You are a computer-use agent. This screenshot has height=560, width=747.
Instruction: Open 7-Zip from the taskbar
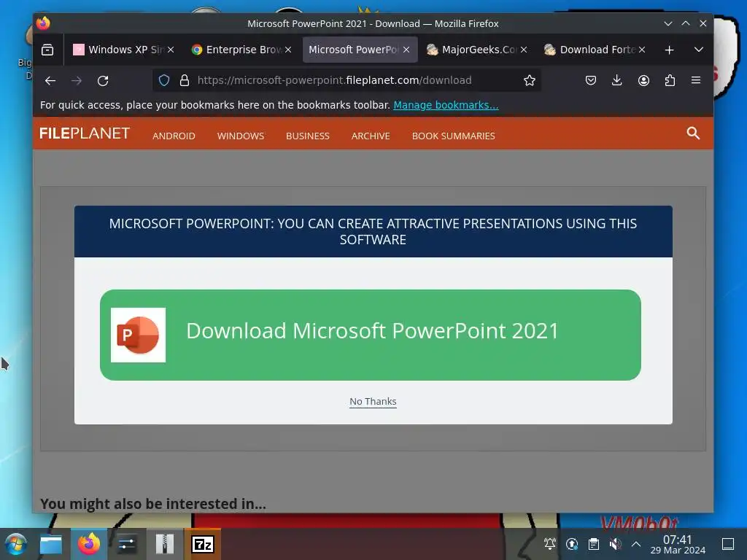coord(203,544)
